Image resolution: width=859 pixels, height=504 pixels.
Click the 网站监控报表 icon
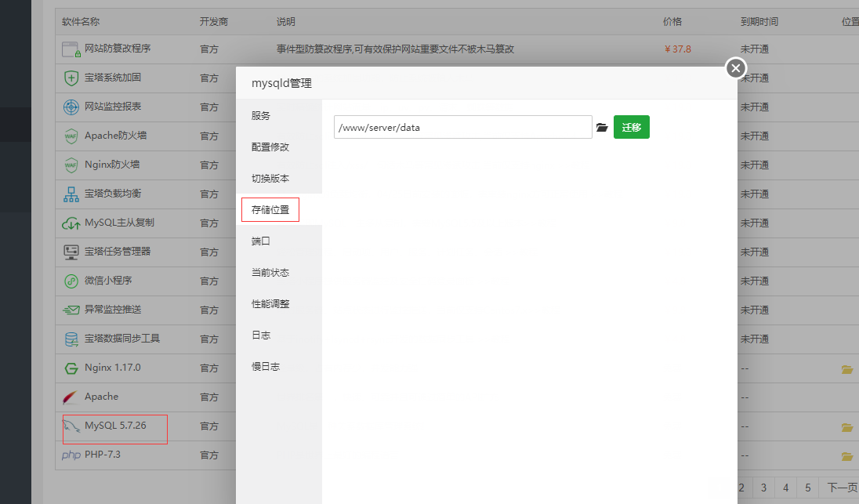coord(71,107)
